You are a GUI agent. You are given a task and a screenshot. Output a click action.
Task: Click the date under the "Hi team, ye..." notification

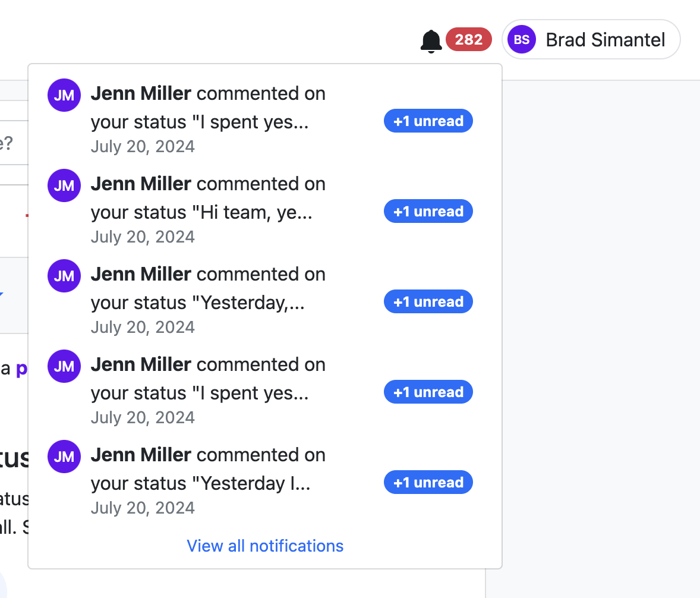point(143,237)
